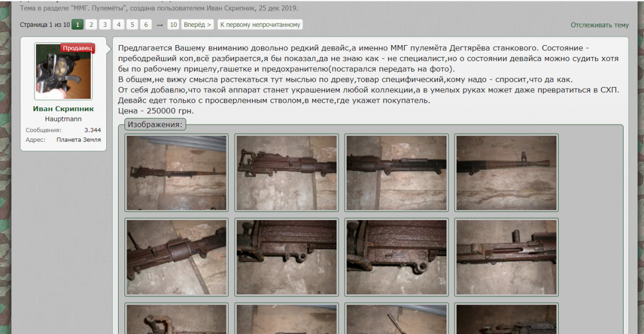
Task: Open second thumbnail in top row
Action: pos(287,172)
